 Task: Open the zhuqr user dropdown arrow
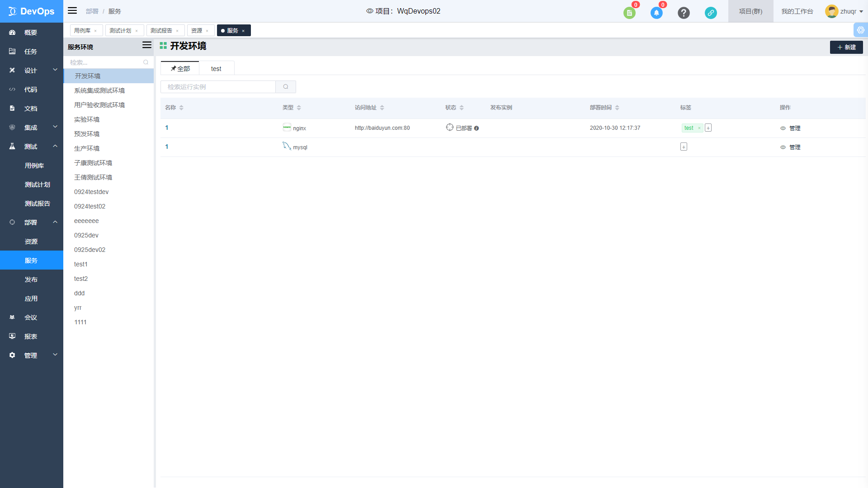pyautogui.click(x=861, y=12)
